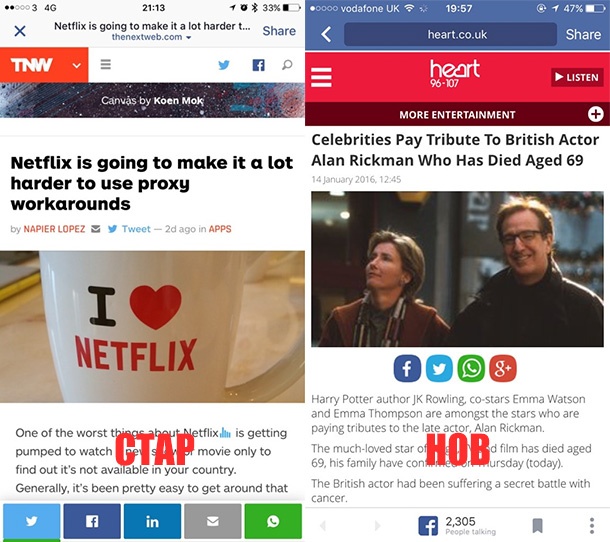Click the LISTEN button
The width and height of the screenshot is (610, 542).
[577, 77]
